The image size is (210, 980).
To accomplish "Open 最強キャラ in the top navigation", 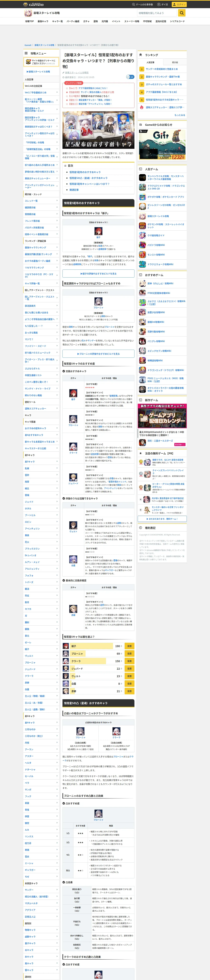I will (x=43, y=21).
